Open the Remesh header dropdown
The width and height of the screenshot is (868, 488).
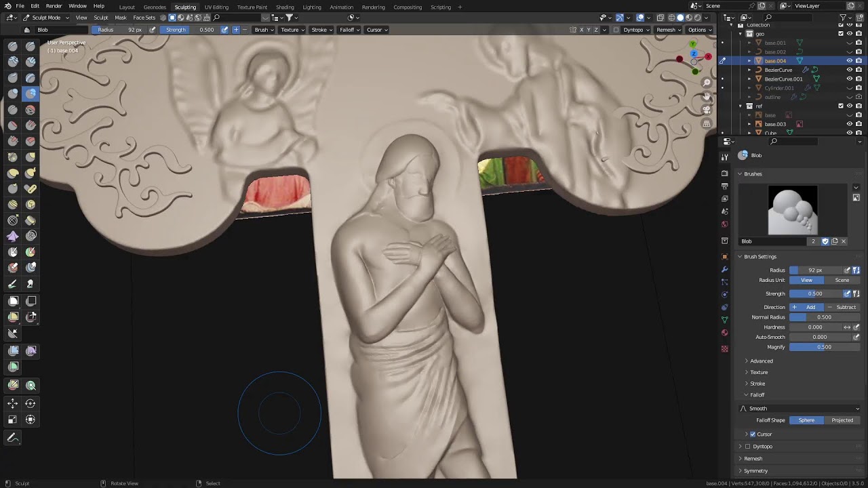click(x=668, y=30)
